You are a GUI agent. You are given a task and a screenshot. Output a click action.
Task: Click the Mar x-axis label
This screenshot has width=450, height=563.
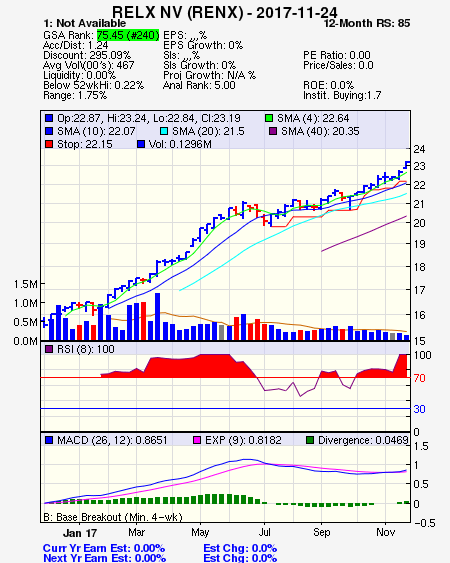pos(136,532)
